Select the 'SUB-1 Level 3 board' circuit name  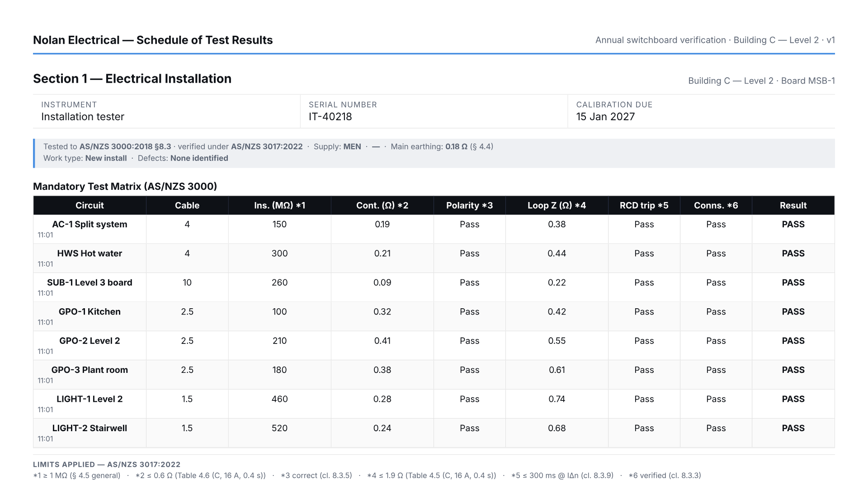tap(90, 282)
